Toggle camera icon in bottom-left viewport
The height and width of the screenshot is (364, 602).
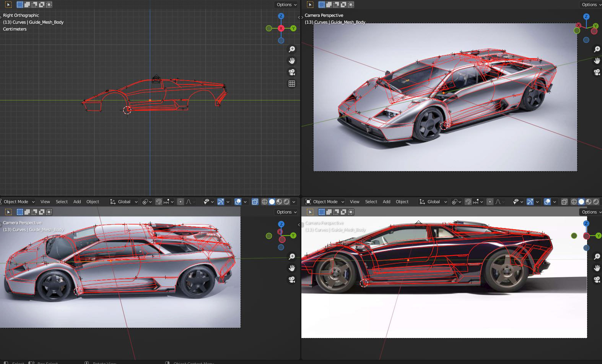292,280
